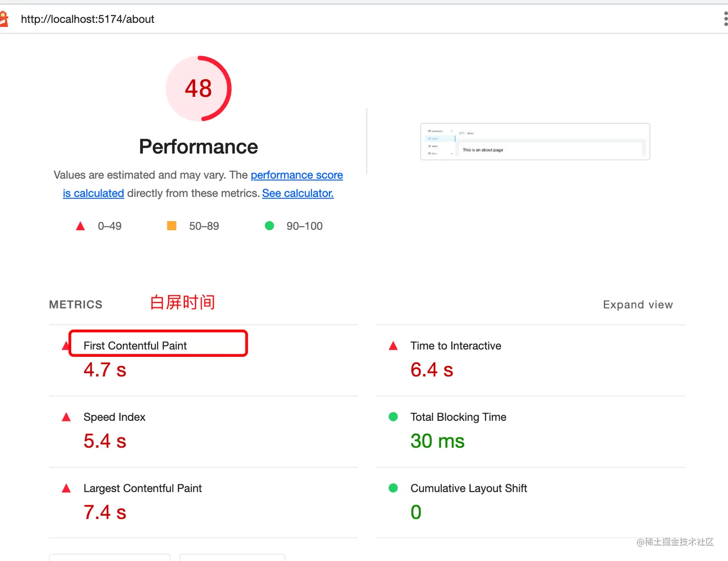The image size is (728, 561).
Task: Open the See calculator link
Action: point(298,193)
